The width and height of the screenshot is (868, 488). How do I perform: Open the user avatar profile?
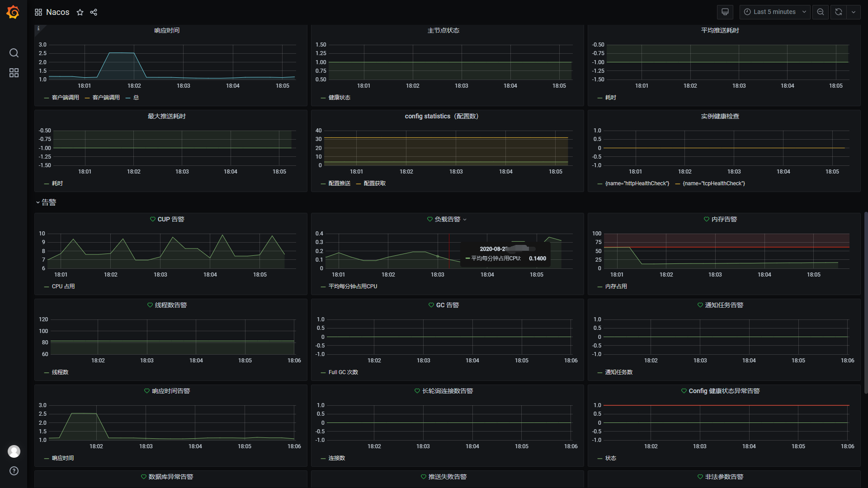(14, 451)
